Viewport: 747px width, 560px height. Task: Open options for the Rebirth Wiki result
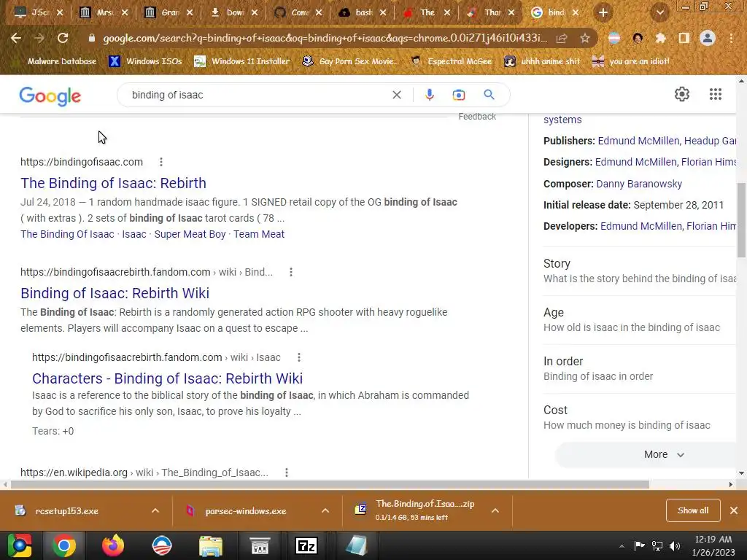tap(290, 272)
